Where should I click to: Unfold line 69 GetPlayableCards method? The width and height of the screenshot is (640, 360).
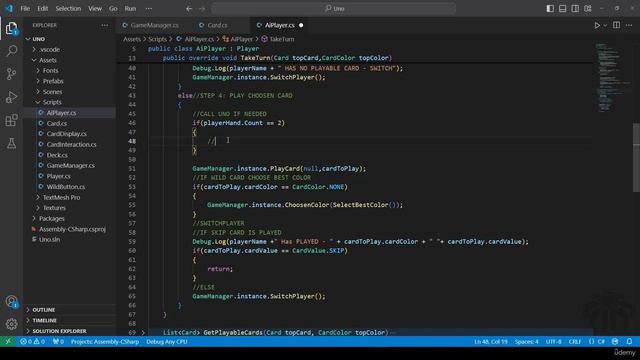143,333
